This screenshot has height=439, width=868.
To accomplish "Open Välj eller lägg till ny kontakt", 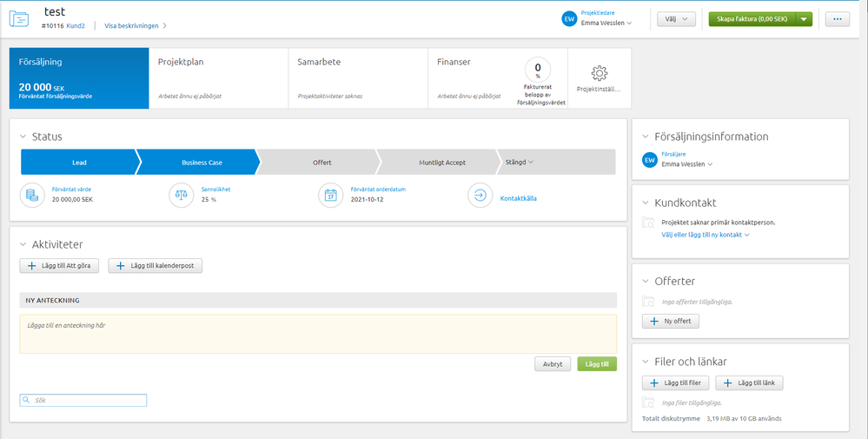I will click(706, 235).
